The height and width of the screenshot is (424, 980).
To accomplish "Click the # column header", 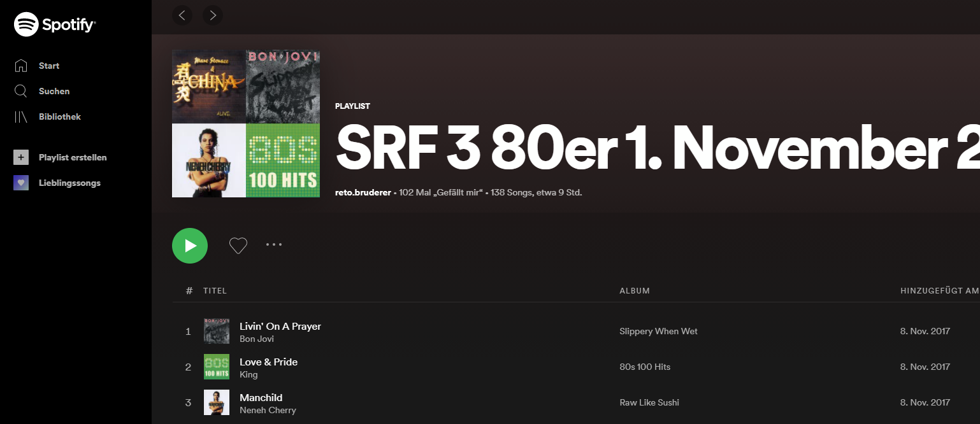I will [189, 291].
